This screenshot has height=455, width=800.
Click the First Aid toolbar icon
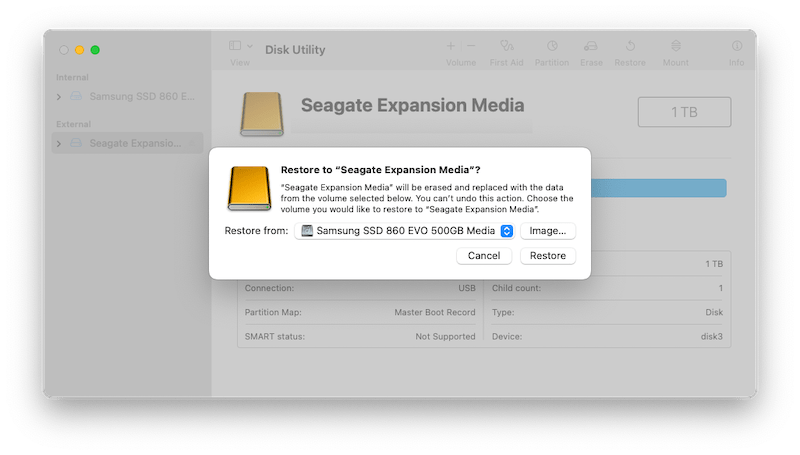tap(508, 46)
